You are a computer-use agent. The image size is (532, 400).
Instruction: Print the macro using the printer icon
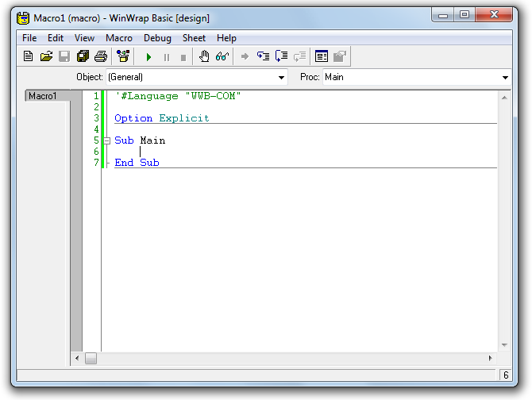pos(101,56)
